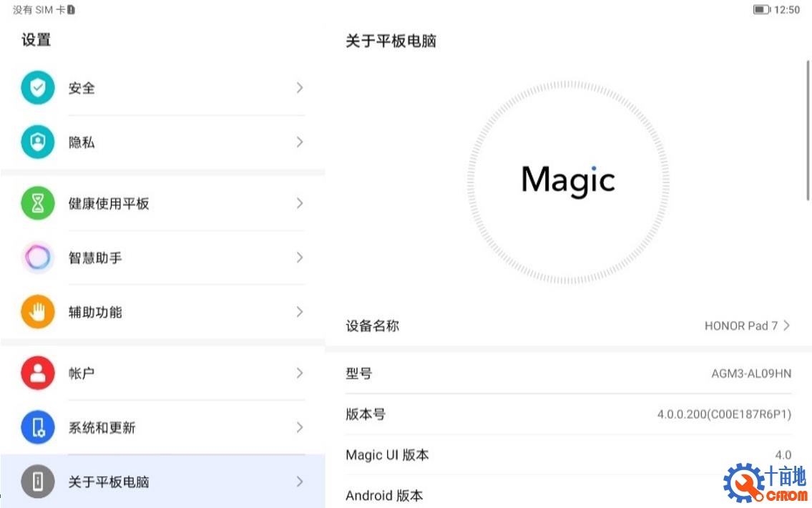The width and height of the screenshot is (812, 508).
Task: Tap the blue System and updates icon
Action: tap(37, 427)
